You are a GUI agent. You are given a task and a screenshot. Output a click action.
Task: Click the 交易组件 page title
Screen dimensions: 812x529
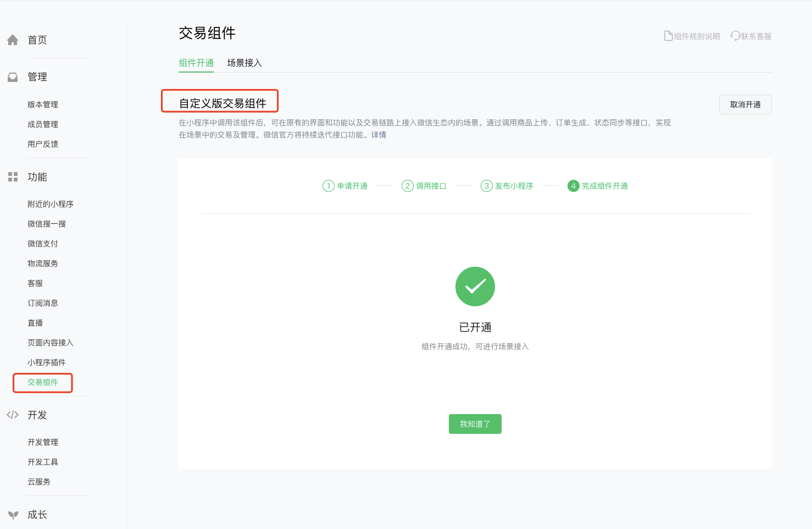207,33
